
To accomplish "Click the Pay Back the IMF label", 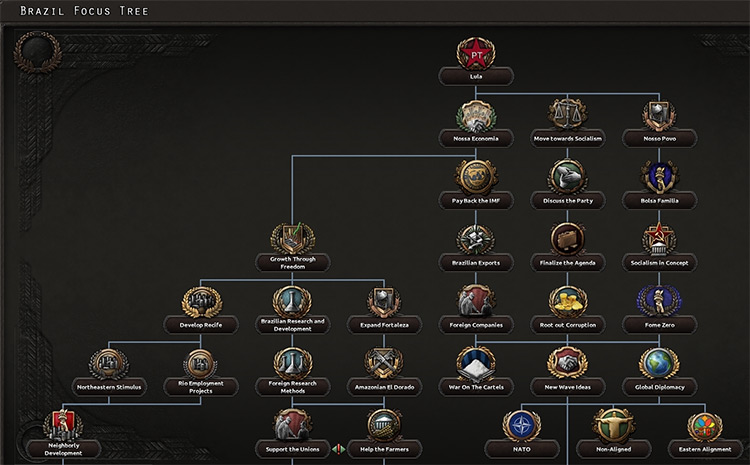I will pos(476,201).
